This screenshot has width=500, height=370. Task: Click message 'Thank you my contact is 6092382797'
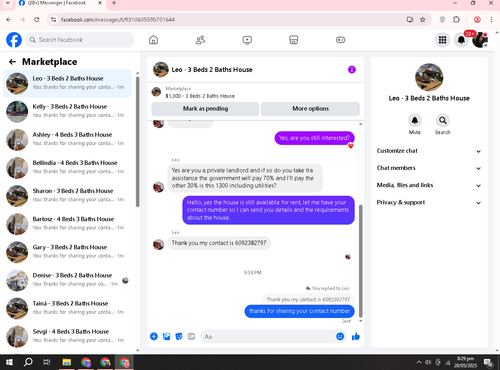click(x=219, y=243)
